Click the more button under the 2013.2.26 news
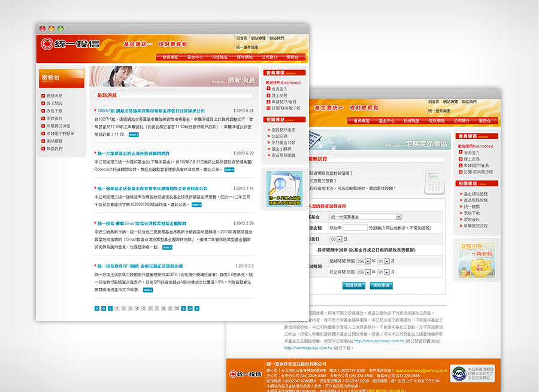Screen dimensions: 539x392 [x=167, y=247]
